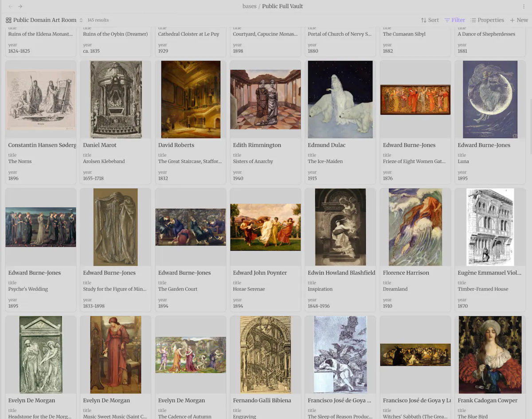Go back with the left arrow
The height and width of the screenshot is (419, 532).
click(x=11, y=6)
